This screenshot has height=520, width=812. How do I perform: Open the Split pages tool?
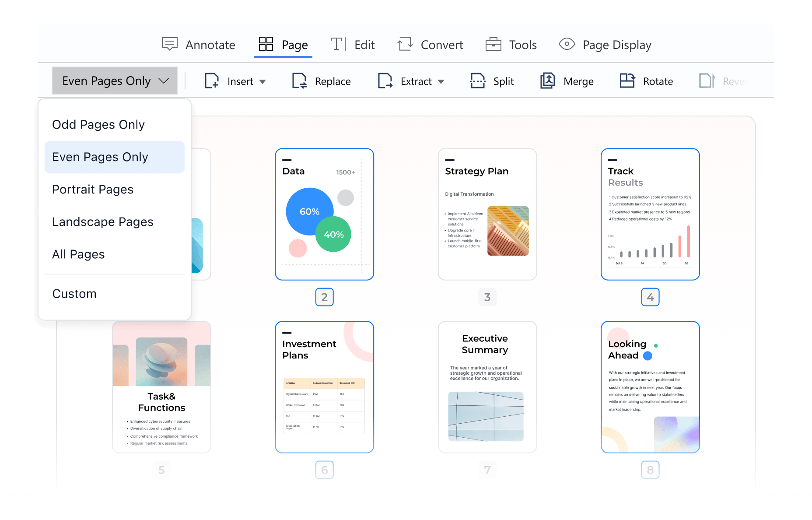(x=477, y=81)
